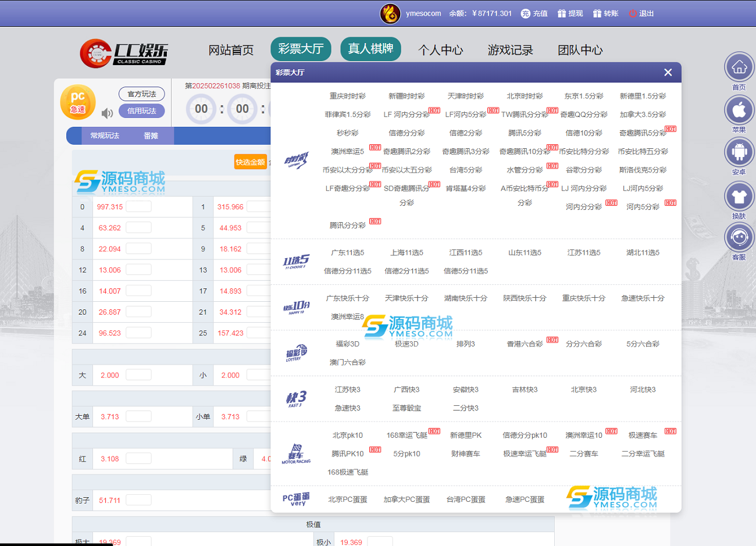The width and height of the screenshot is (756, 546).
Task: Open 腾讯分分彩 lottery
Action: click(348, 225)
